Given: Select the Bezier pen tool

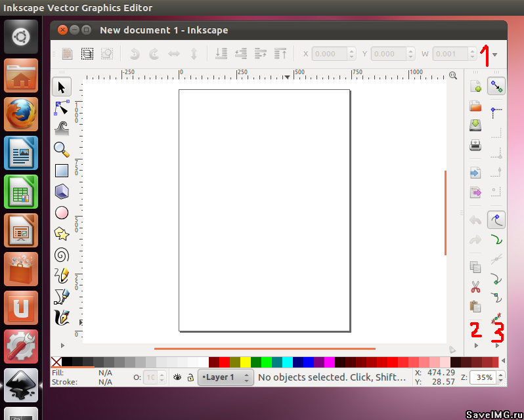Looking at the screenshot, I should [x=62, y=297].
